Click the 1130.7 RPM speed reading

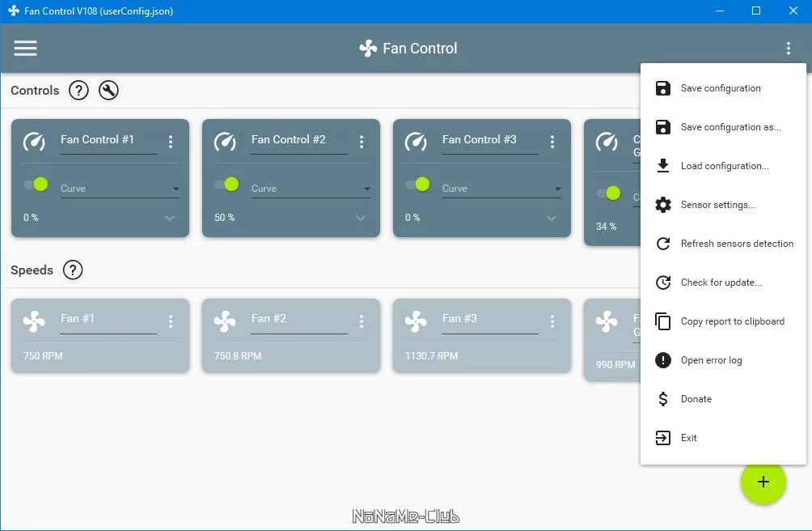point(431,356)
